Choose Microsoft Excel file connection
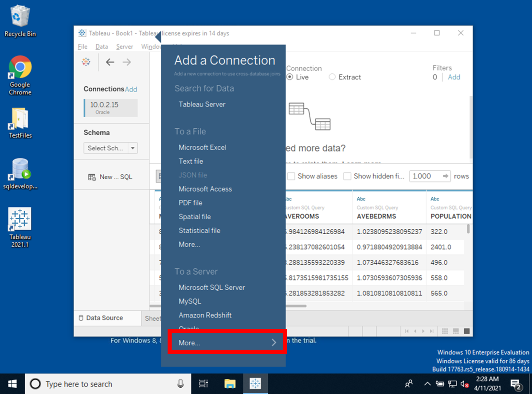The width and height of the screenshot is (532, 394). (202, 147)
